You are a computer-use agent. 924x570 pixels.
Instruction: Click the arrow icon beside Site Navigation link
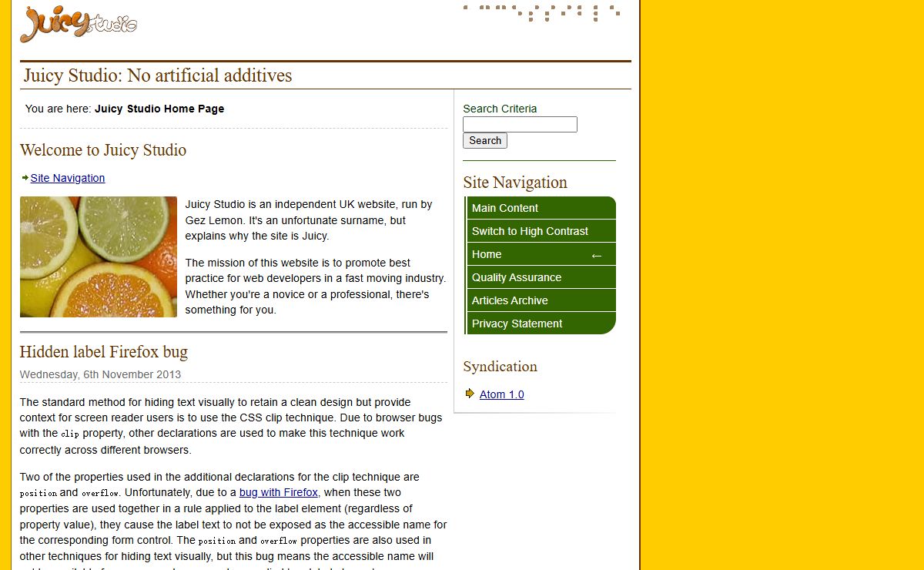click(25, 178)
